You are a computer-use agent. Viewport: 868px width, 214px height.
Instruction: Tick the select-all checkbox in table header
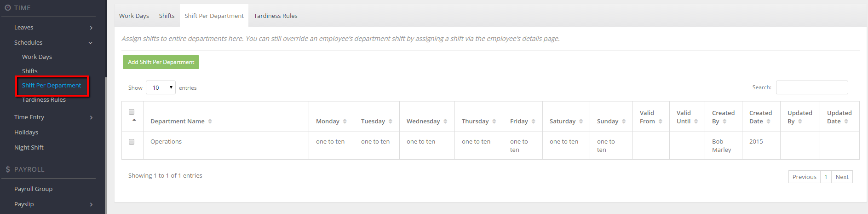(x=132, y=112)
